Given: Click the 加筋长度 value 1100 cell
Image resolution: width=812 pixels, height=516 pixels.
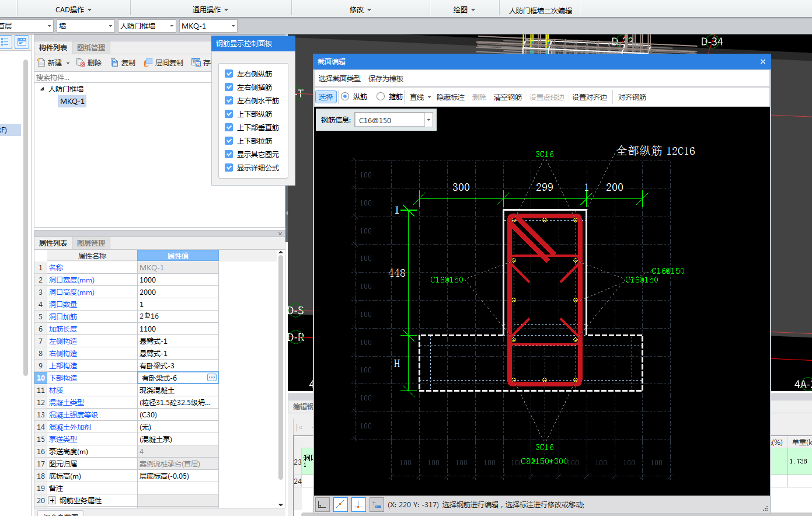Looking at the screenshot, I should coord(178,329).
